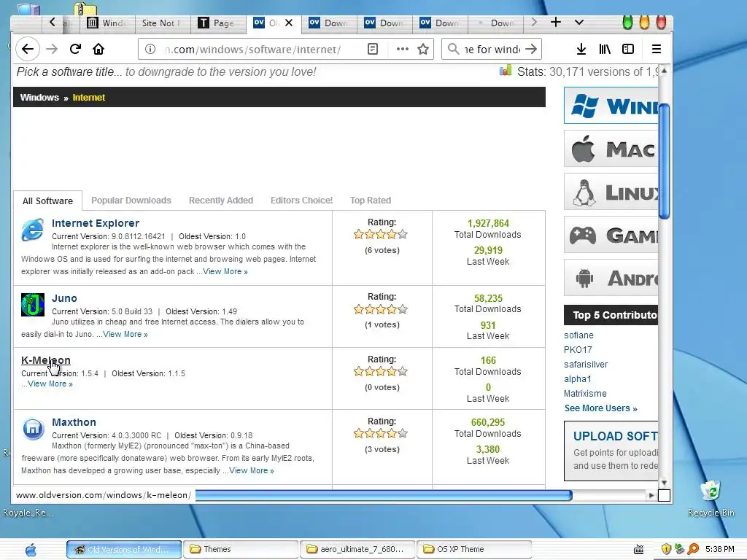The image size is (747, 560).
Task: Open the Downloads arrow icon
Action: pos(581,49)
